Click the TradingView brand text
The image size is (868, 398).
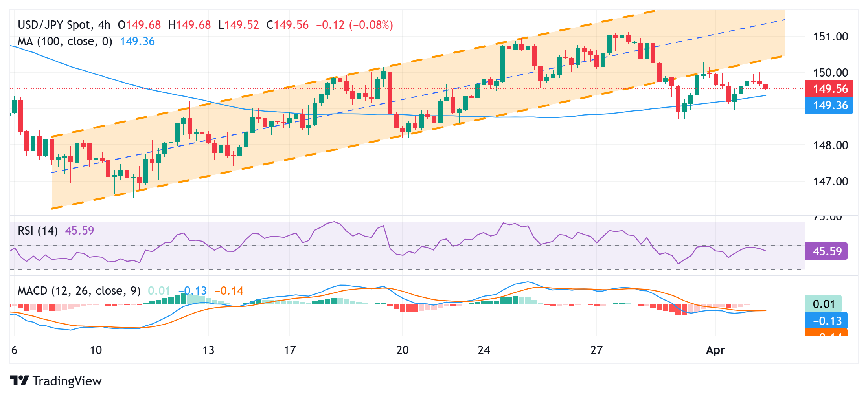click(x=67, y=381)
